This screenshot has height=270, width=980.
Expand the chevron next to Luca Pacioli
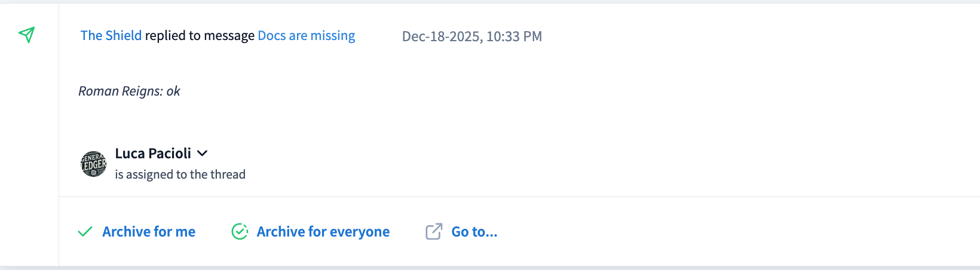pyautogui.click(x=203, y=154)
